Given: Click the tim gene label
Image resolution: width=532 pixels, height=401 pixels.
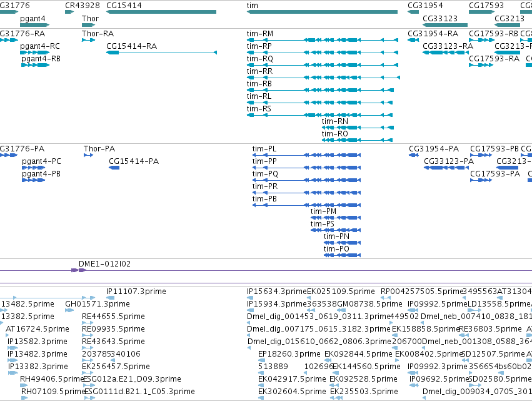Looking at the screenshot, I should (x=252, y=6).
